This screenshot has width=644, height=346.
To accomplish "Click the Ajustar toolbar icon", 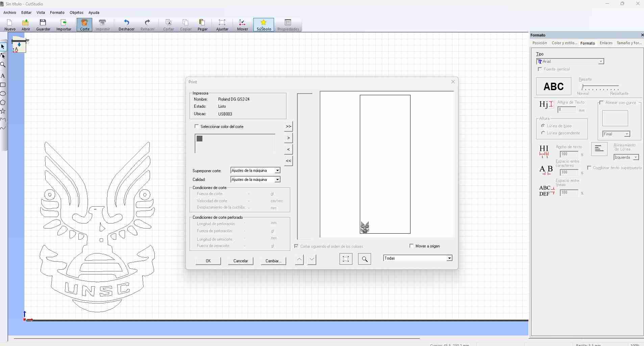I will 222,25.
